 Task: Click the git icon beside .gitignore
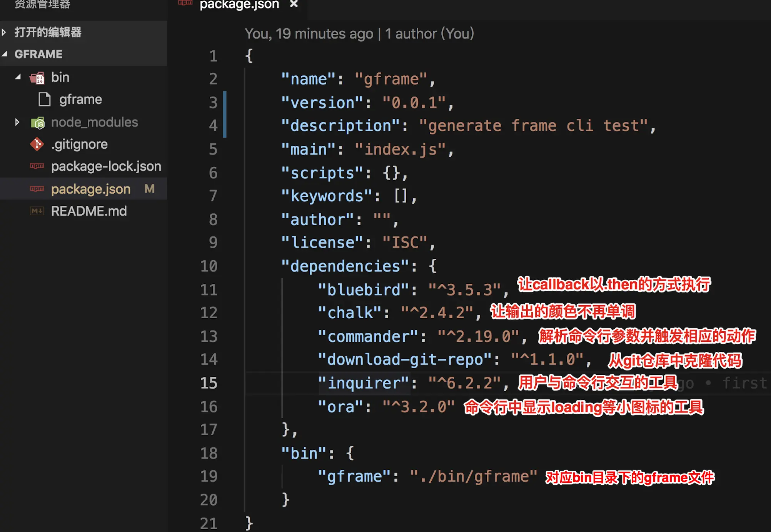pyautogui.click(x=37, y=145)
